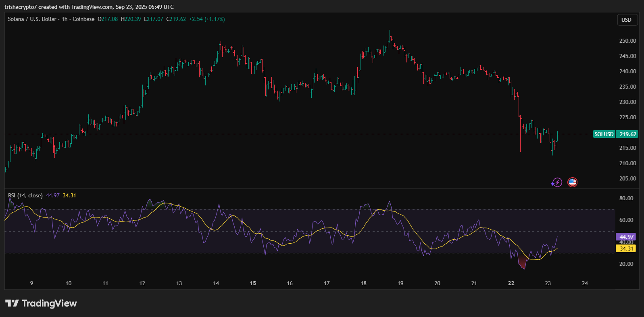Click the trishacrypto7 TradingView.com attribution text
The width and height of the screenshot is (644, 317).
point(89,7)
